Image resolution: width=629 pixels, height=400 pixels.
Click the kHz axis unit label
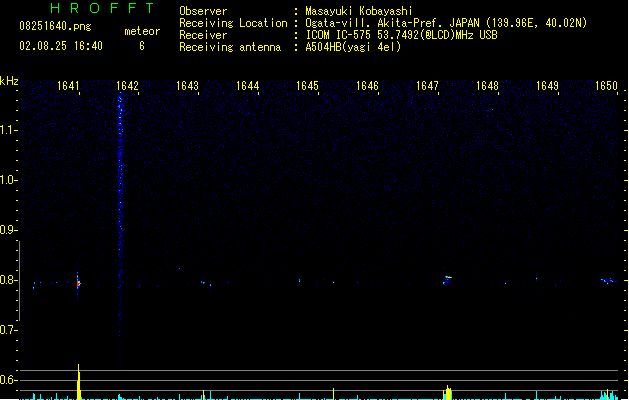9,81
